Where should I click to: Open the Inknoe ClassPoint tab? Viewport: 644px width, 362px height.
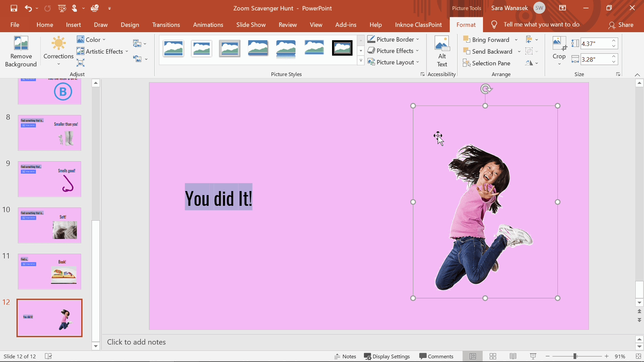click(418, 25)
